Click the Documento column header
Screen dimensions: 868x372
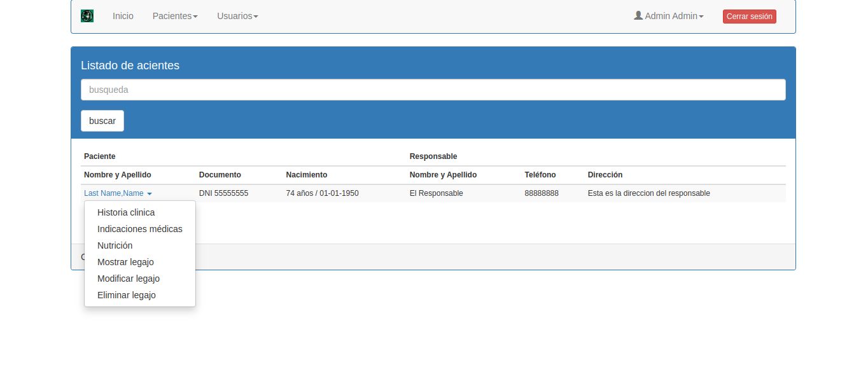pos(220,175)
